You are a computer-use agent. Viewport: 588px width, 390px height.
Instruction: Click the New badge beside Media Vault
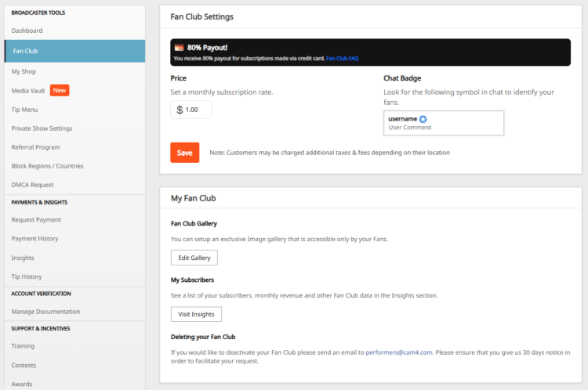pos(60,90)
